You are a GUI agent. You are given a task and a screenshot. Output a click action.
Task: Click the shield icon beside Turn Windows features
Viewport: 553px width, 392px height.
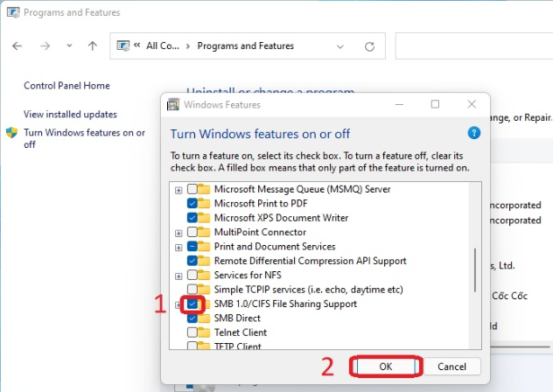pos(11,133)
